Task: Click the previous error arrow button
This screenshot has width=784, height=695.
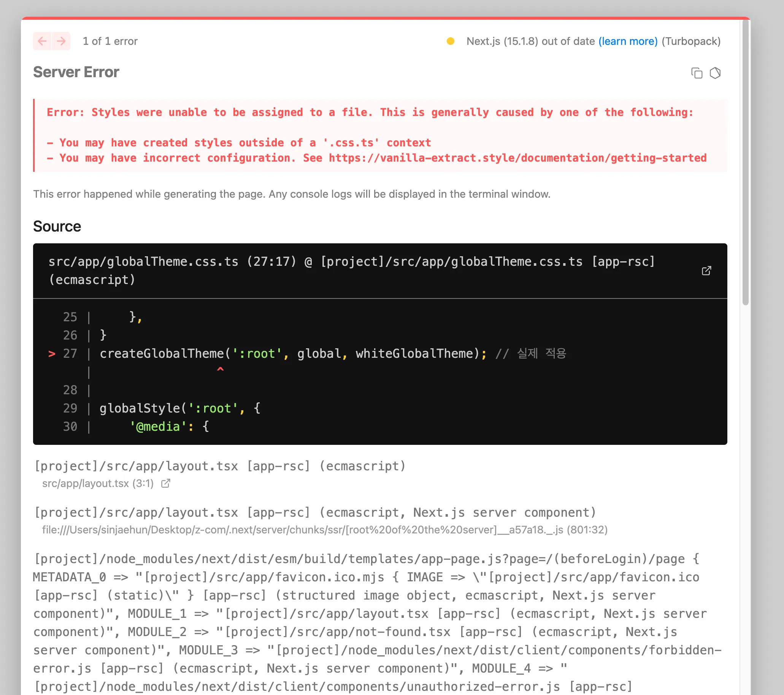Action: click(42, 41)
